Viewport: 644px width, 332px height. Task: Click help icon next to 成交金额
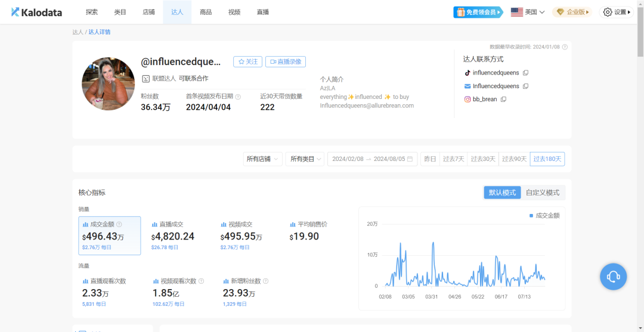tap(119, 225)
